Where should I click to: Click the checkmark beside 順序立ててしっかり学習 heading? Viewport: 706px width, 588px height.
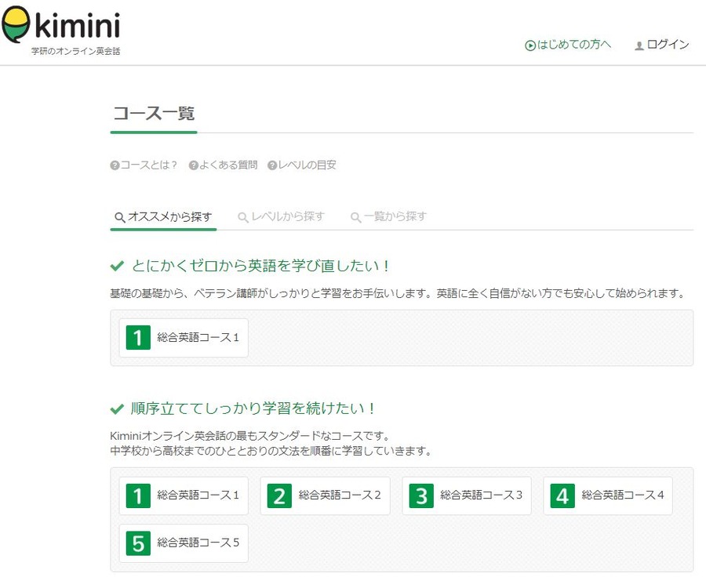click(x=118, y=408)
